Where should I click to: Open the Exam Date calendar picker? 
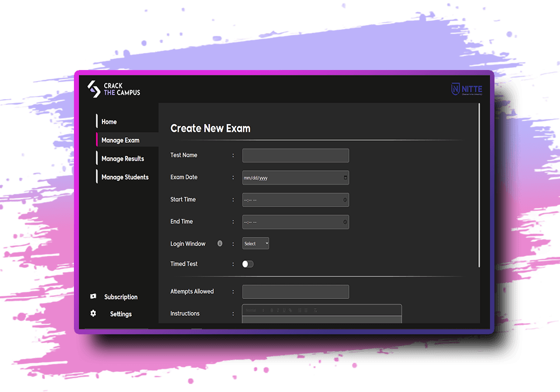346,178
